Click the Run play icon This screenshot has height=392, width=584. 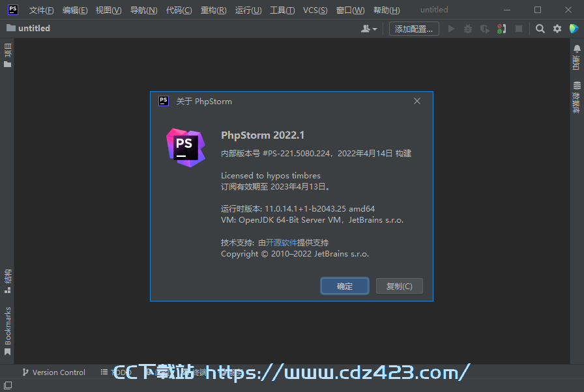point(451,29)
